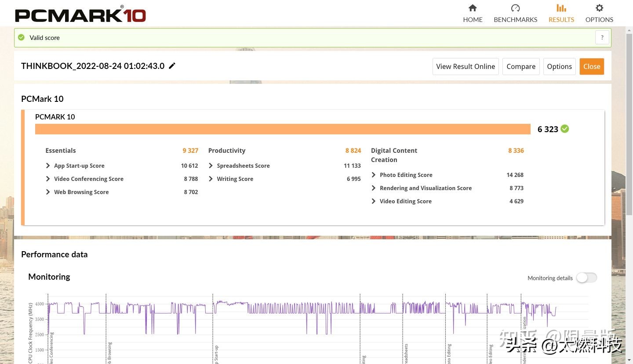The height and width of the screenshot is (364, 633).
Task: Open the Options button beside Compare
Action: [x=559, y=67]
